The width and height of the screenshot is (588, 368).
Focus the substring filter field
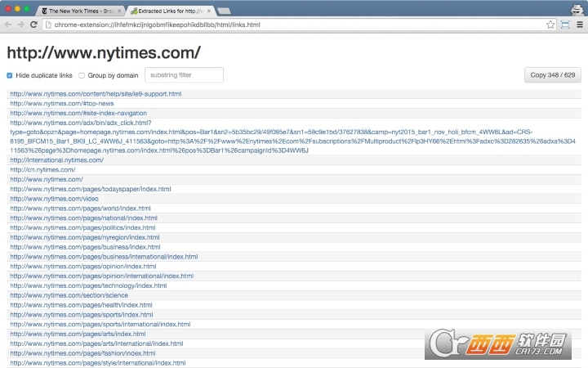184,75
